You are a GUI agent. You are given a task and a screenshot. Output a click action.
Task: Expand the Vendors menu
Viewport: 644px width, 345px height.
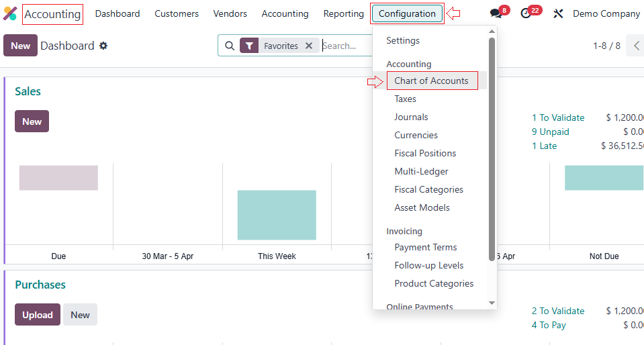[230, 13]
